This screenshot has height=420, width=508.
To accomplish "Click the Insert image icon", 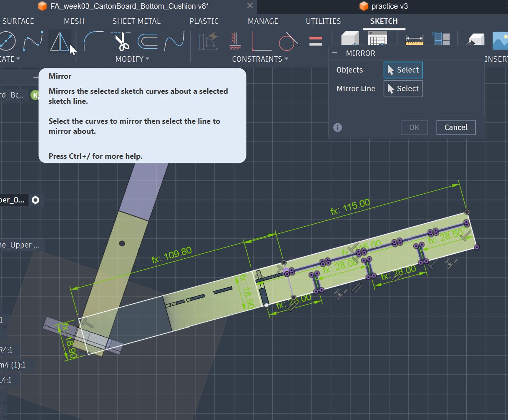I will (500, 41).
